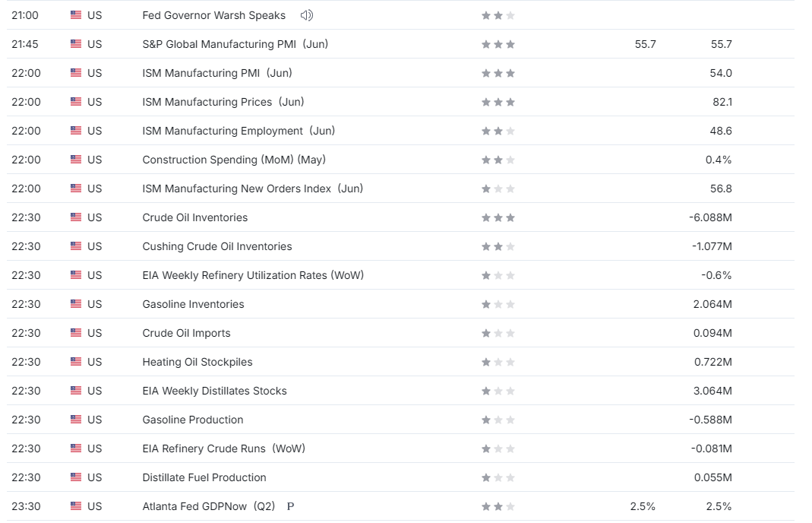Click US flag icon in Fed Governor row
Screen dimensions: 812x523
76,15
